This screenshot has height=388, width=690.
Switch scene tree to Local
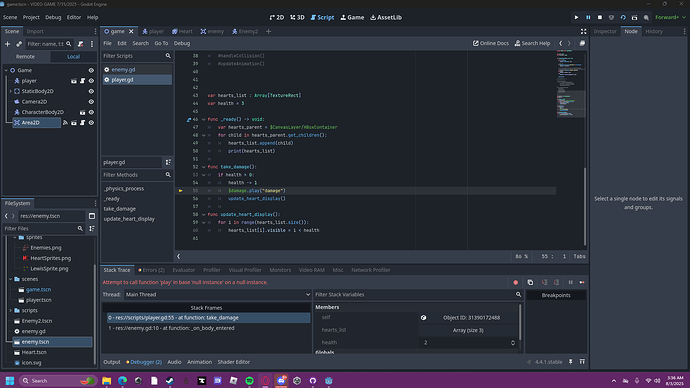tap(73, 57)
